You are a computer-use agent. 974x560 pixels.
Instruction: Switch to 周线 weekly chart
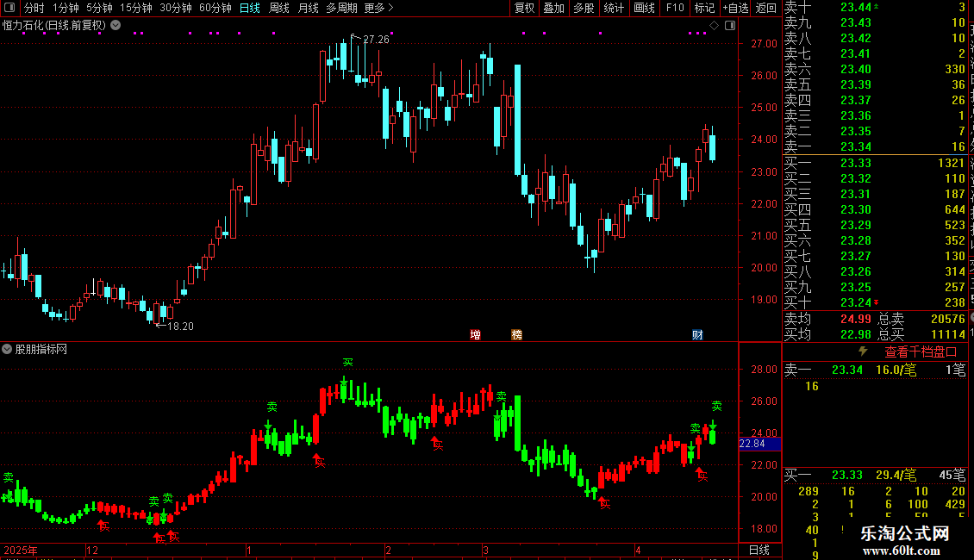pyautogui.click(x=279, y=8)
